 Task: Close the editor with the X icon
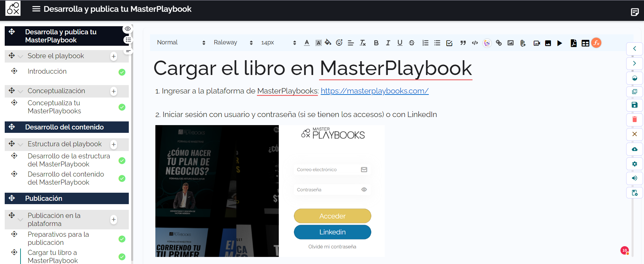[635, 134]
